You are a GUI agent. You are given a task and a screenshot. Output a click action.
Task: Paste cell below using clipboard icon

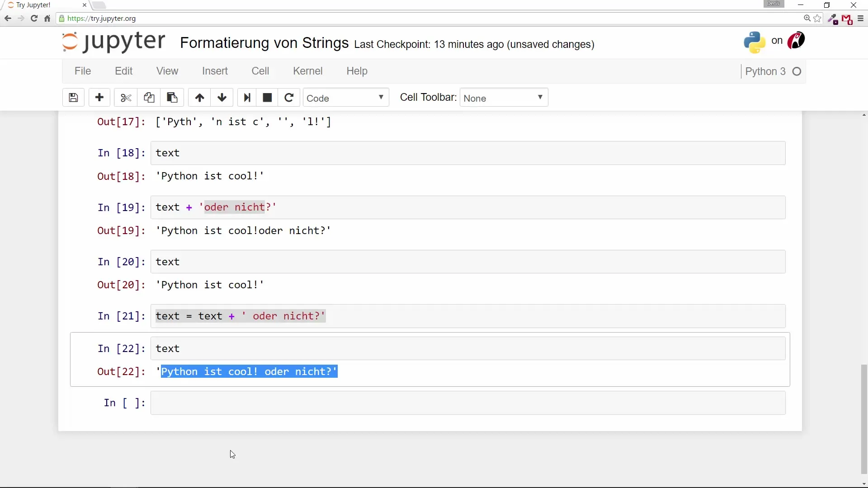[x=172, y=98]
